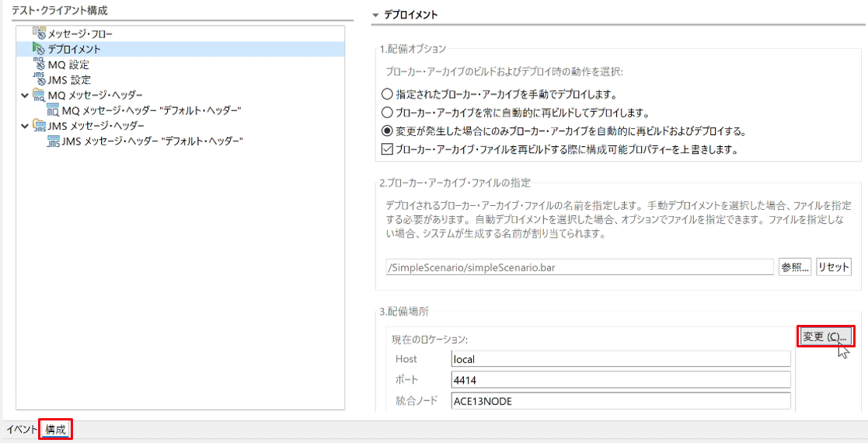Click the JMS メッセージ・ヘッダー folder icon

pyautogui.click(x=39, y=126)
